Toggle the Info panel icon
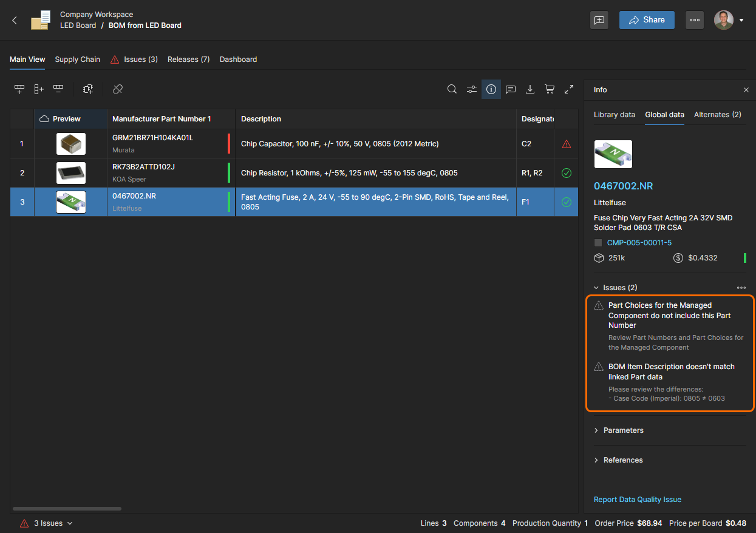Image resolution: width=756 pixels, height=533 pixels. click(x=491, y=89)
